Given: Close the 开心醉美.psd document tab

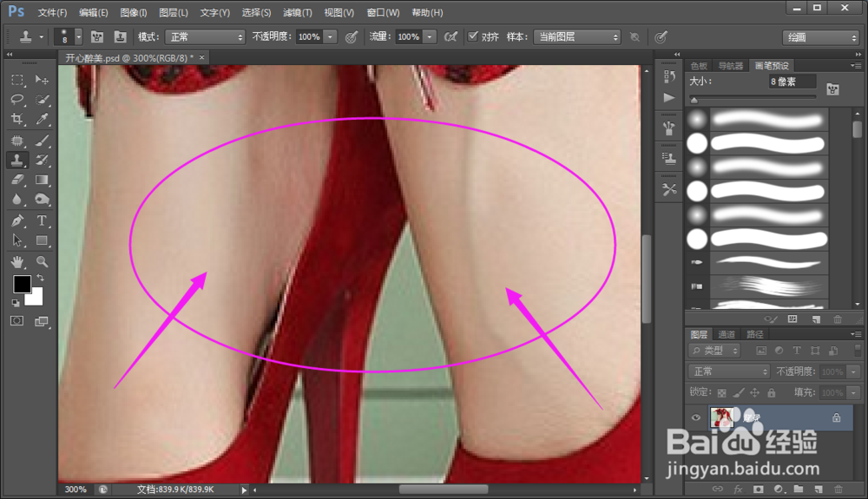Looking at the screenshot, I should 202,57.
